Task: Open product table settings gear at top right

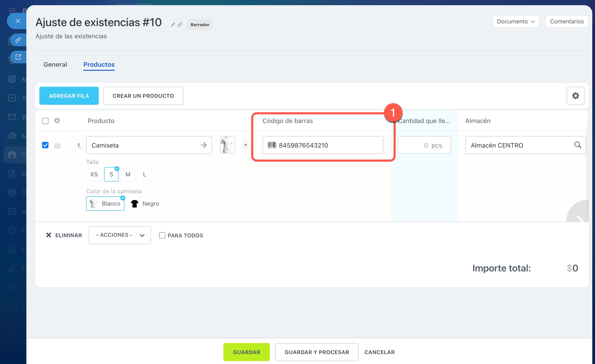Action: (x=575, y=96)
